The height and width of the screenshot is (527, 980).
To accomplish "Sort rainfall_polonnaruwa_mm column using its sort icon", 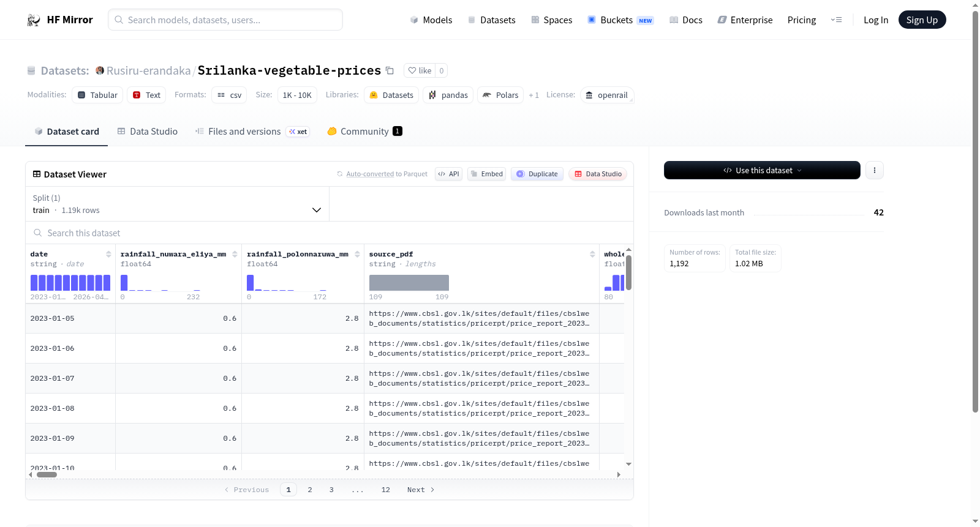I will point(357,254).
